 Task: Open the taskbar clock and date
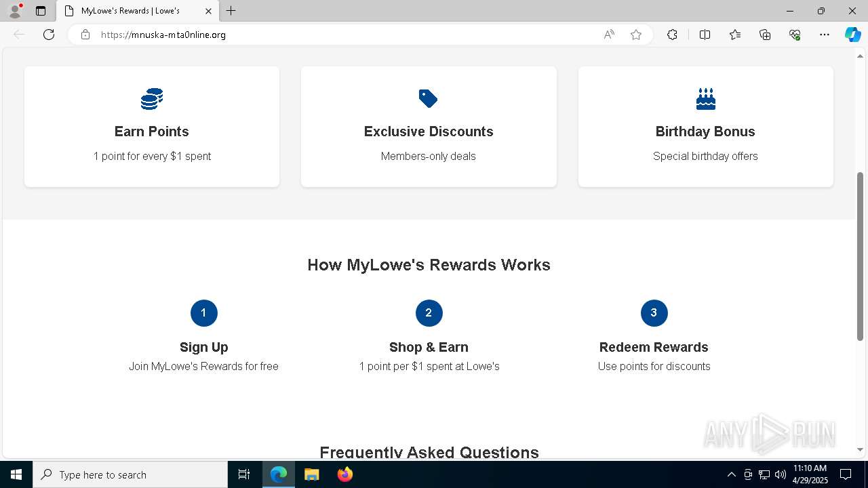(810, 474)
